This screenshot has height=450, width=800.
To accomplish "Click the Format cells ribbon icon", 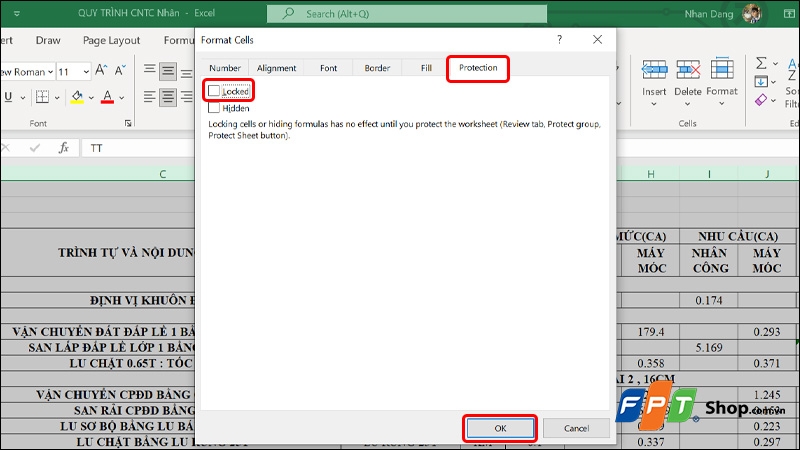I will [722, 68].
